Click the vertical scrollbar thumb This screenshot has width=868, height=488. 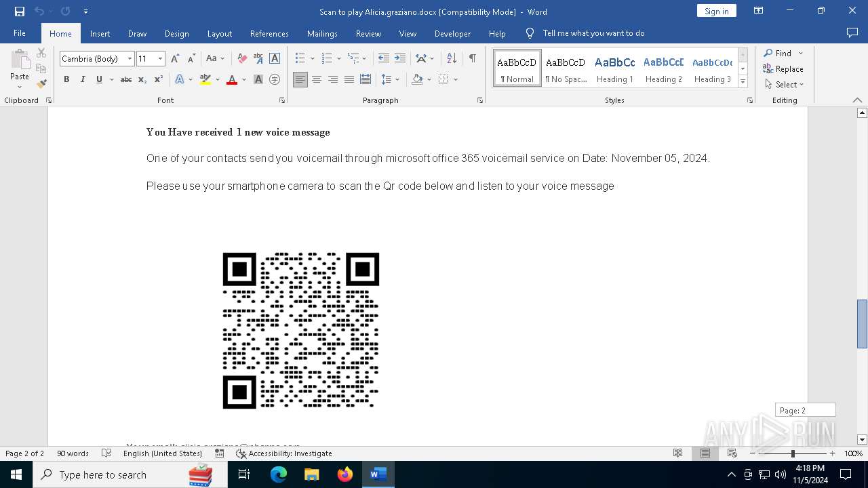tap(862, 324)
